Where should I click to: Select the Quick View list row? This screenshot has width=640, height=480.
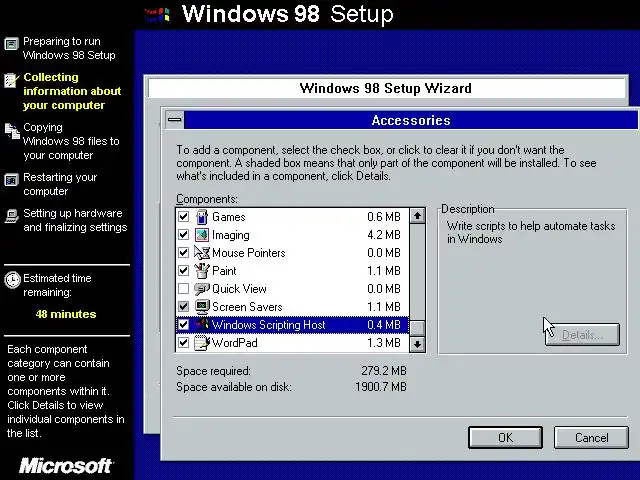point(292,289)
